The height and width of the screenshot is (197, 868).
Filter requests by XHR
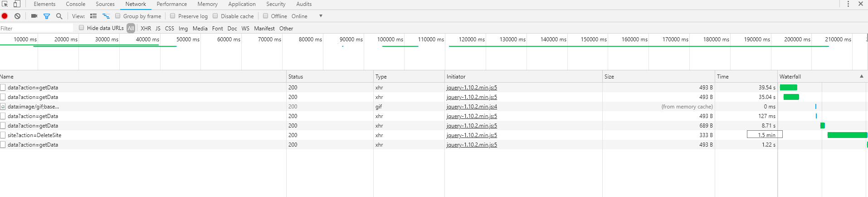tap(146, 28)
